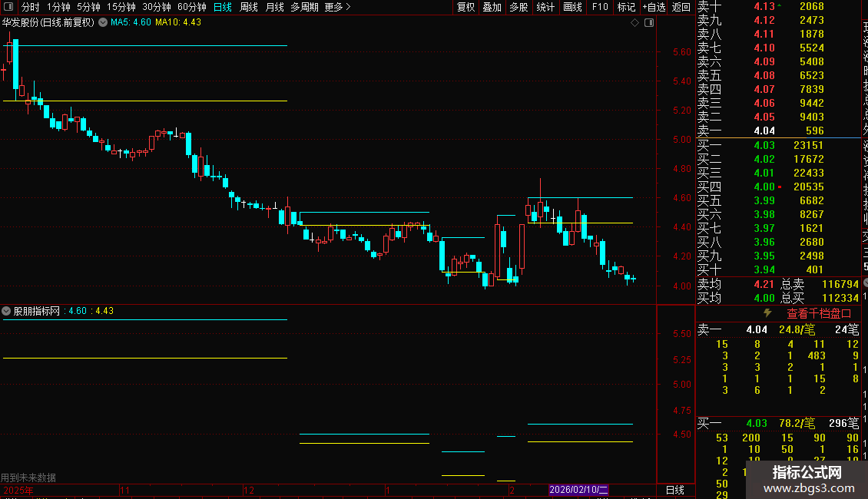868x499 pixels.
Task: Click the 买一 4.03 78.2/笔 detail header
Action: coord(778,424)
